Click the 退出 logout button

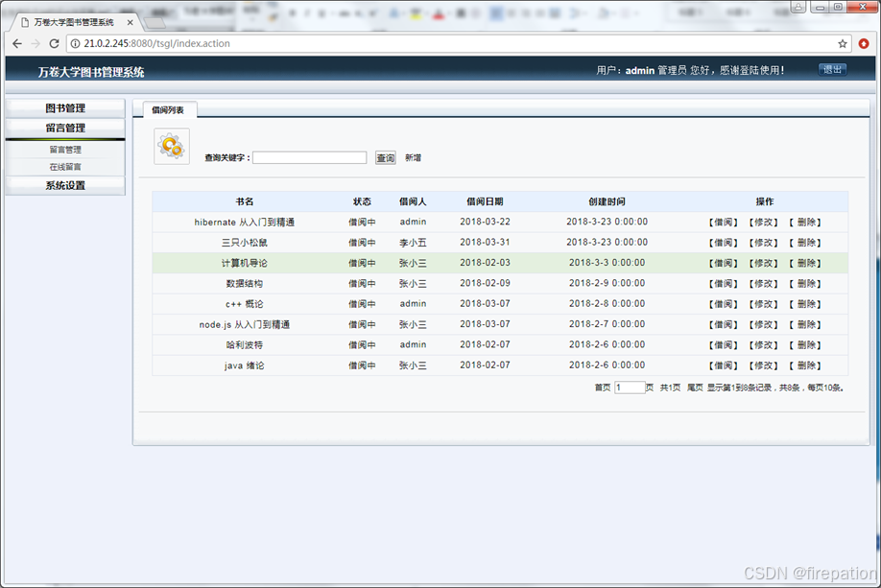click(x=832, y=70)
